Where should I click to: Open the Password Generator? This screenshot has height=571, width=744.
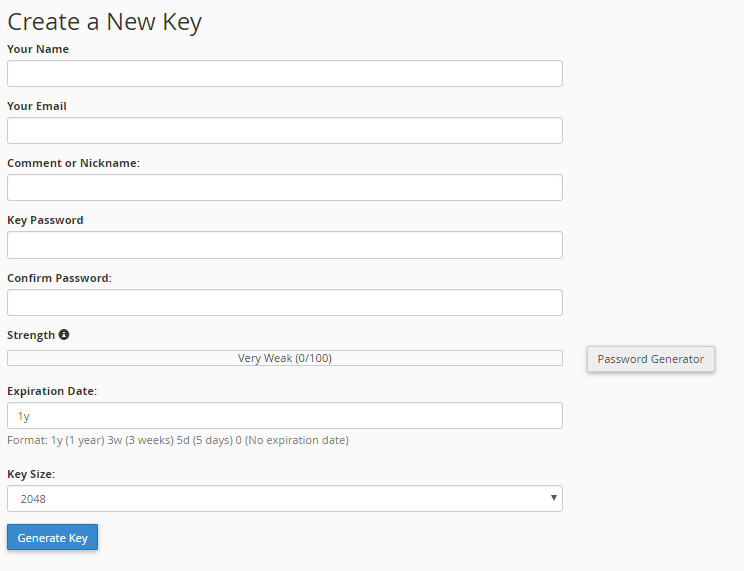pyautogui.click(x=651, y=359)
